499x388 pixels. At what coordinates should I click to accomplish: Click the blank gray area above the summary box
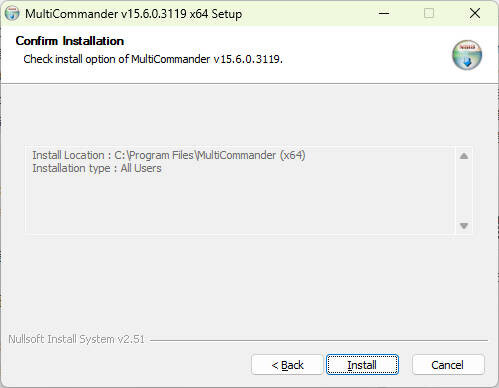[x=249, y=115]
